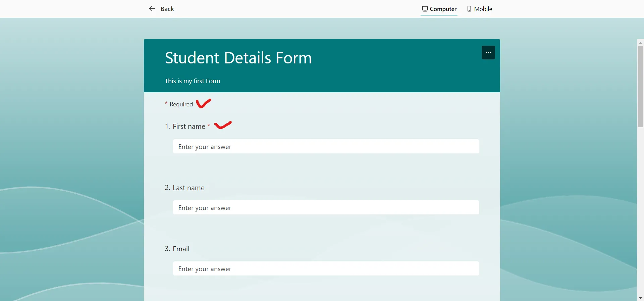
Task: Click the Email answer field
Action: pos(326,268)
